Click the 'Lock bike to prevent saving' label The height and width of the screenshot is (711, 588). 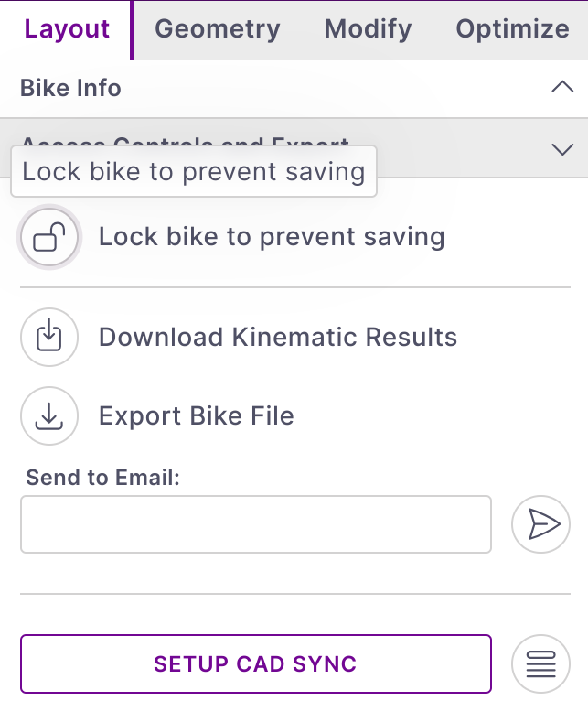coord(272,238)
